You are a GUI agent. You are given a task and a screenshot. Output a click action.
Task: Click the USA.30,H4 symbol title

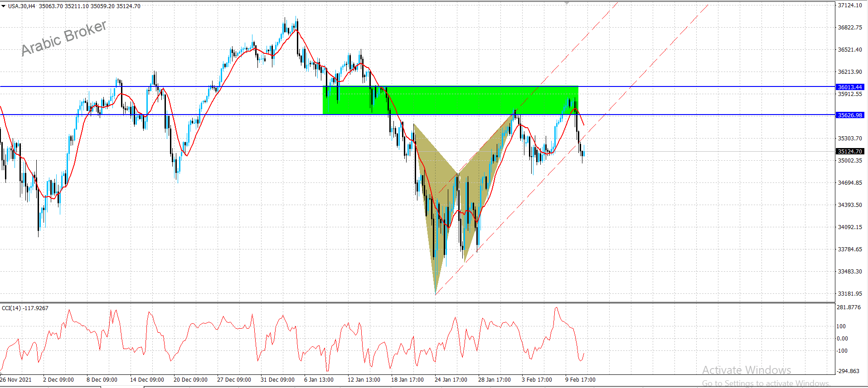(21, 6)
